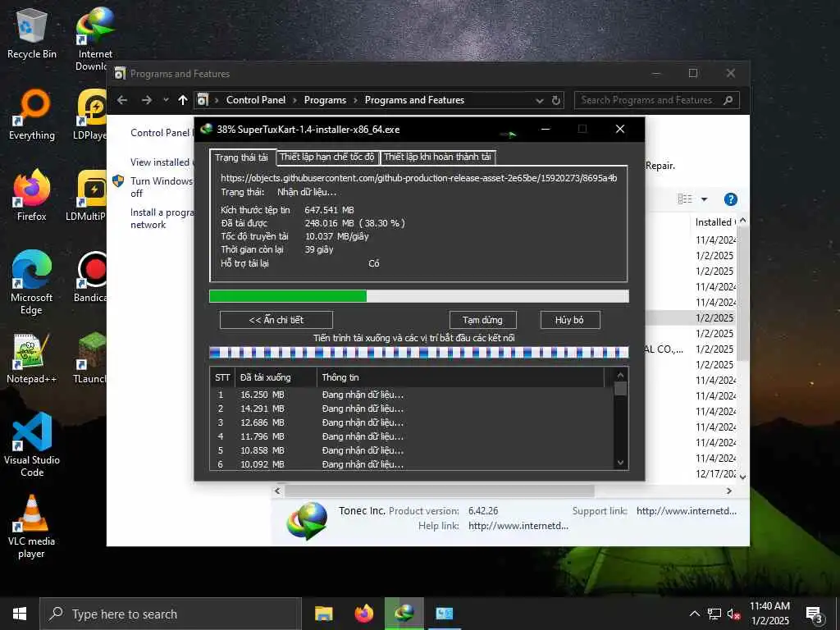Click the muted volume tray icon
The image size is (840, 630).
(733, 614)
